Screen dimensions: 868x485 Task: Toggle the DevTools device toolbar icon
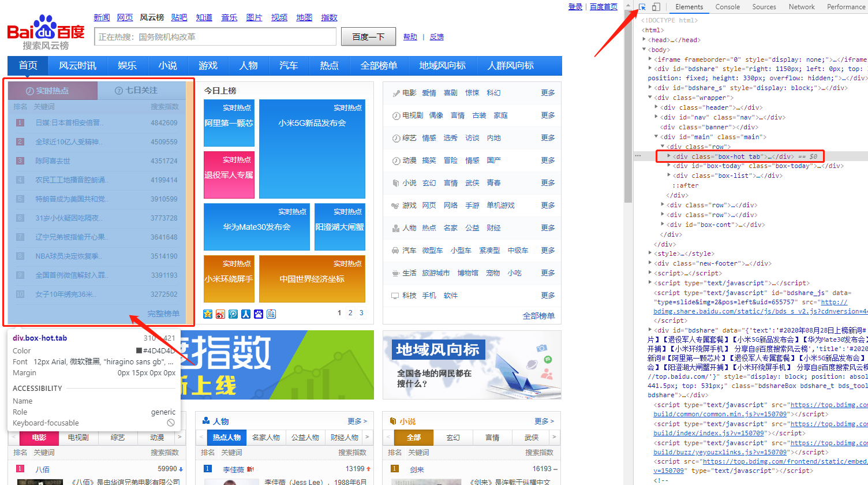point(656,7)
